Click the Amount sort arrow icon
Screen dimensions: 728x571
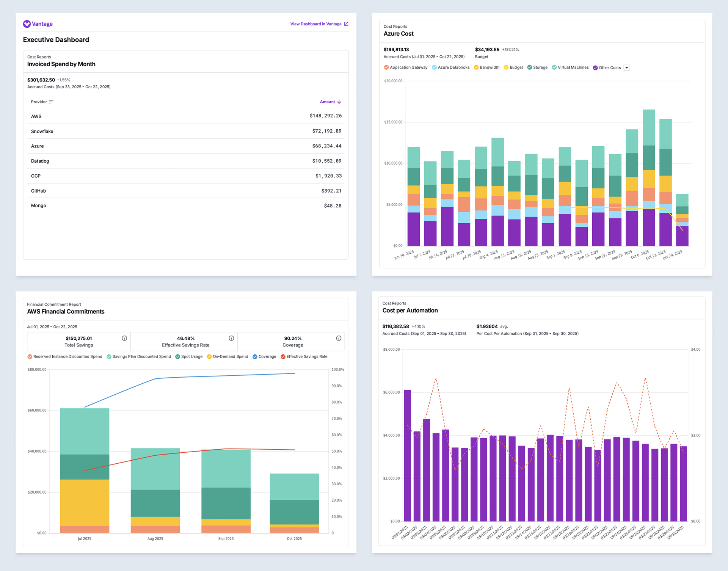(x=339, y=102)
